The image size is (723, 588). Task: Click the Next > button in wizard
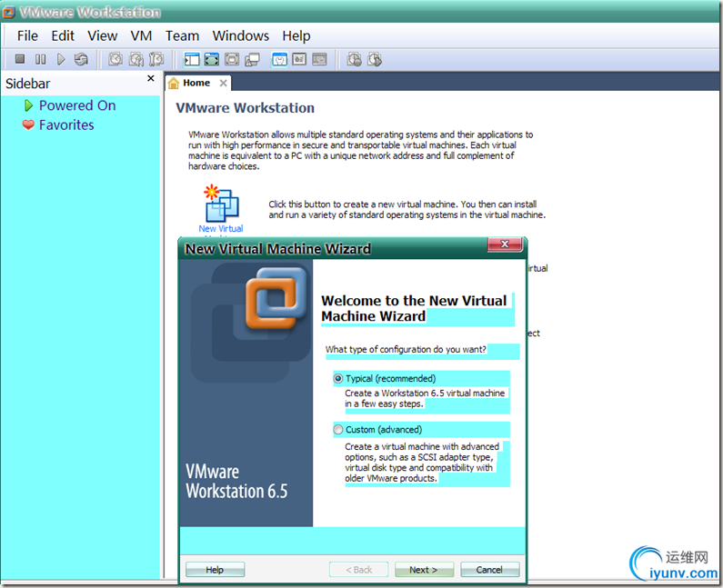tap(424, 570)
